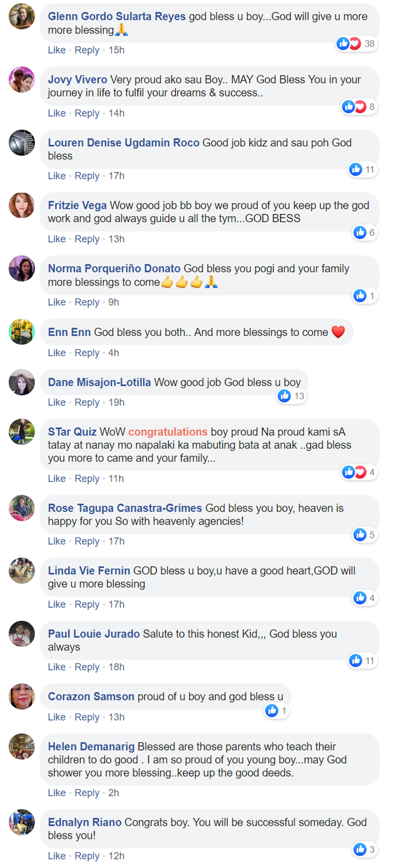The width and height of the screenshot is (403, 868).
Task: Reply to Linda Vie Fernin's comment
Action: pos(87,604)
